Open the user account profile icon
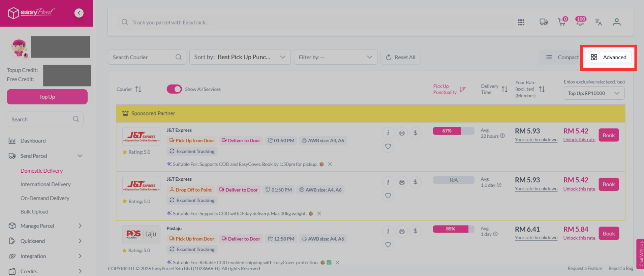Screen dimensions: 644x276 point(616,22)
